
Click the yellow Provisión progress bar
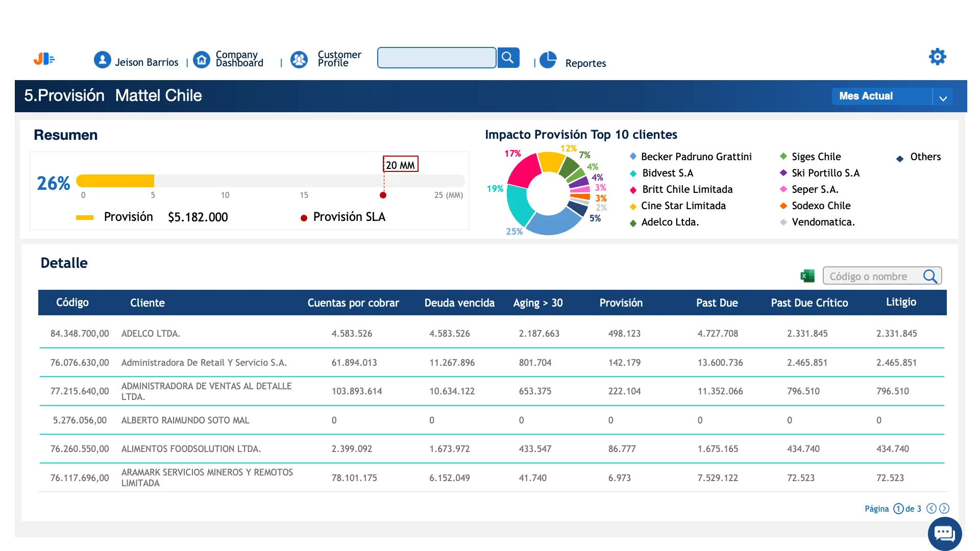pos(115,181)
